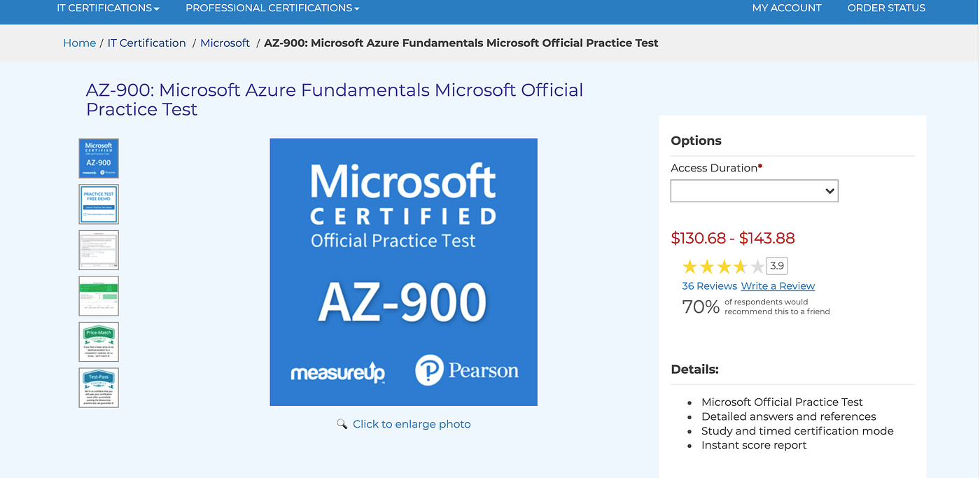Open the 36 Reviews link
Image resolution: width=980 pixels, height=478 pixels.
pyautogui.click(x=709, y=286)
